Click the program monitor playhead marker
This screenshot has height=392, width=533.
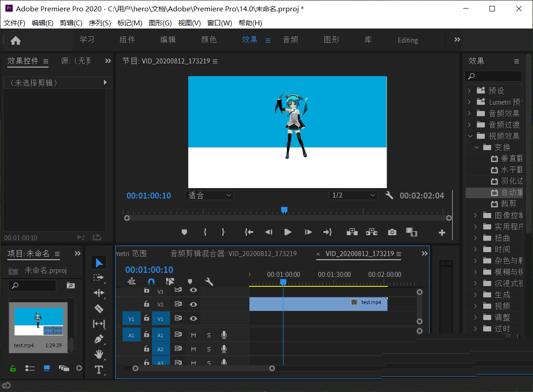pyautogui.click(x=284, y=210)
